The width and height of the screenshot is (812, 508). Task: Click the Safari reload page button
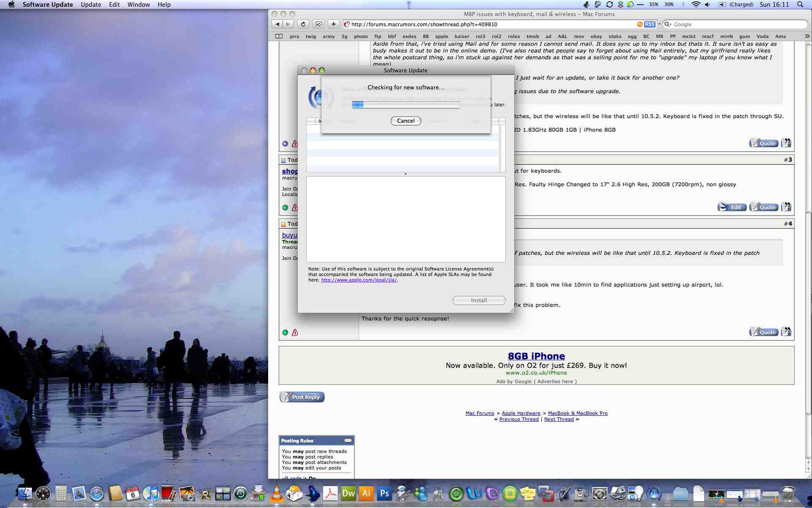click(x=303, y=24)
